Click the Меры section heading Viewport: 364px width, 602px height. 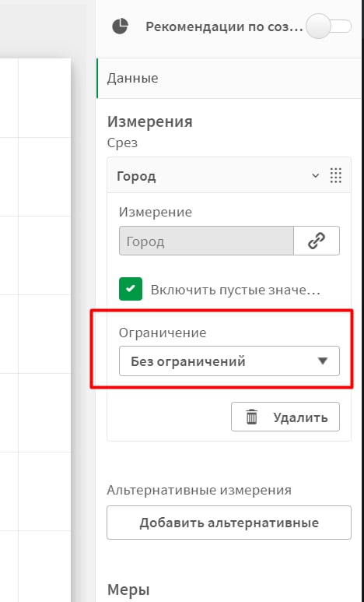tap(128, 590)
